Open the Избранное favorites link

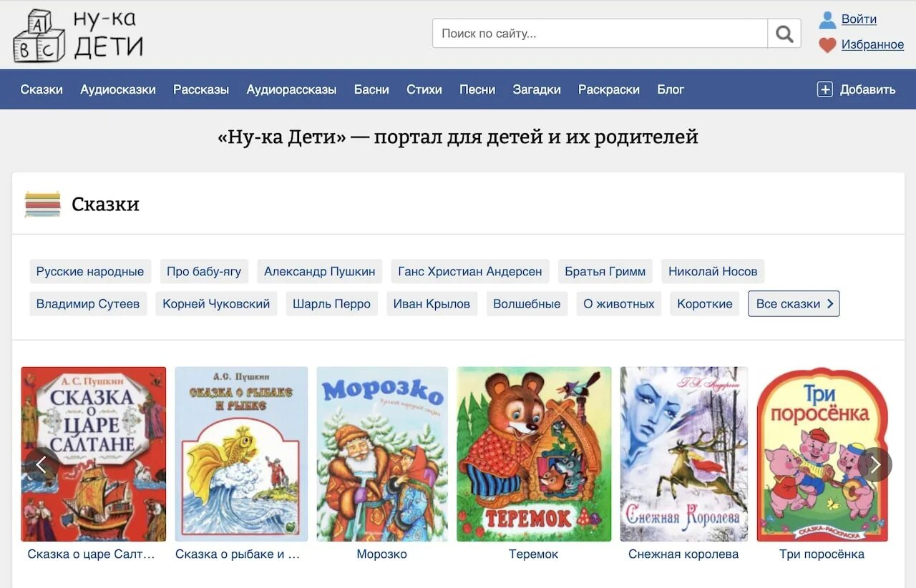click(x=872, y=44)
